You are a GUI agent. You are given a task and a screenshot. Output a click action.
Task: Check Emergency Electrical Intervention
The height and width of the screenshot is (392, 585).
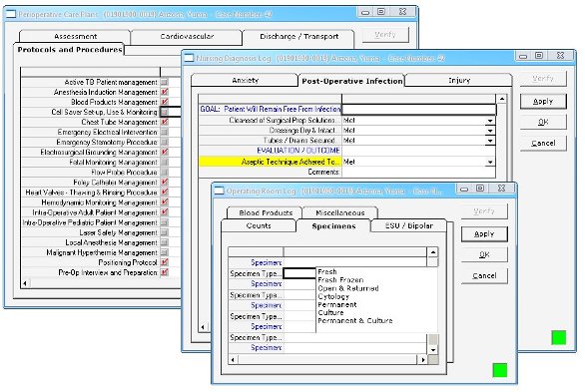165,132
